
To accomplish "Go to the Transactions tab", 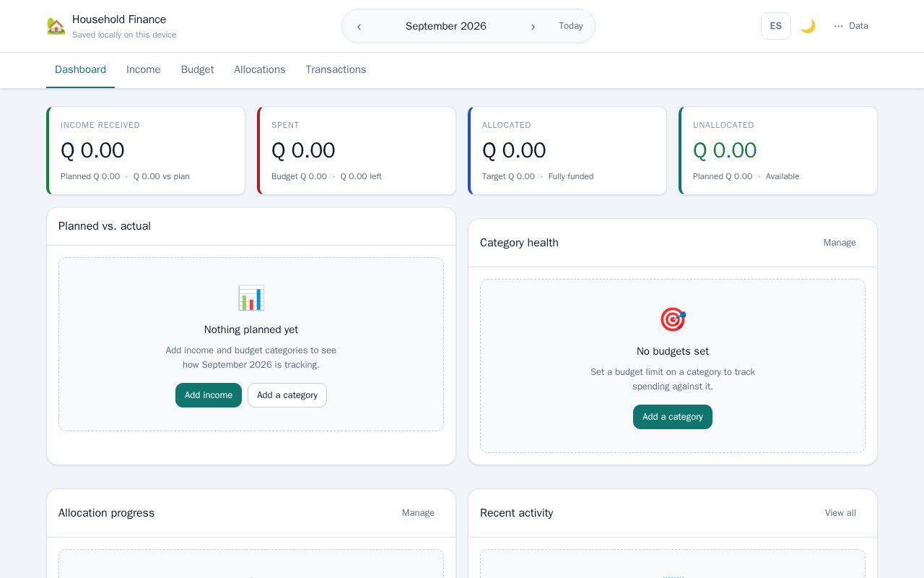I will pos(336,70).
